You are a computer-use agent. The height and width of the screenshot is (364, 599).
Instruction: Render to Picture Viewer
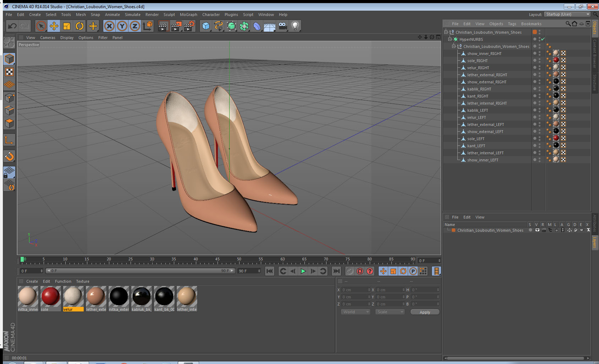[176, 26]
